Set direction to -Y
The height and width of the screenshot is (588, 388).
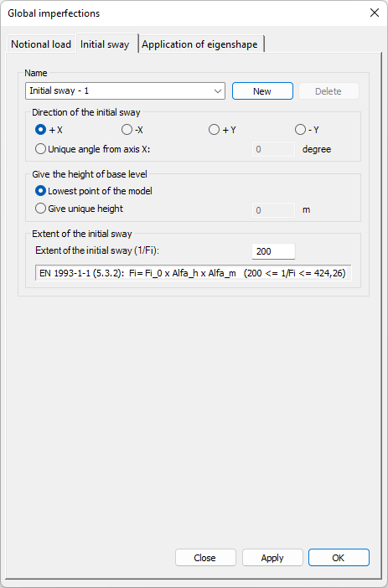(x=307, y=130)
